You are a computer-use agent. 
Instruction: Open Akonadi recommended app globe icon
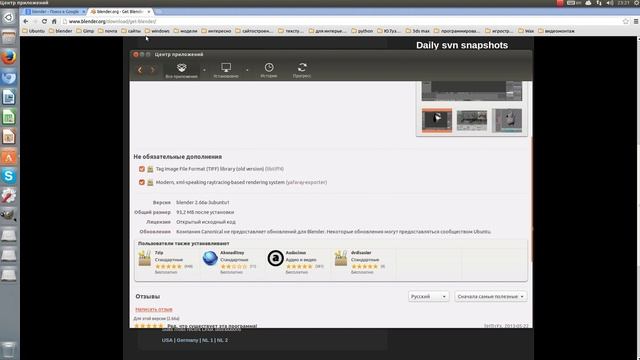pyautogui.click(x=210, y=258)
